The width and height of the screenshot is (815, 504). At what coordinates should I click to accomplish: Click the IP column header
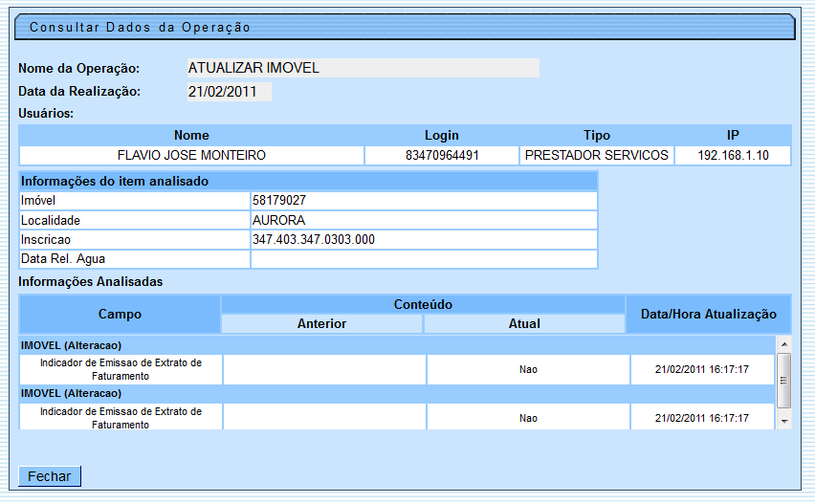pyautogui.click(x=733, y=135)
